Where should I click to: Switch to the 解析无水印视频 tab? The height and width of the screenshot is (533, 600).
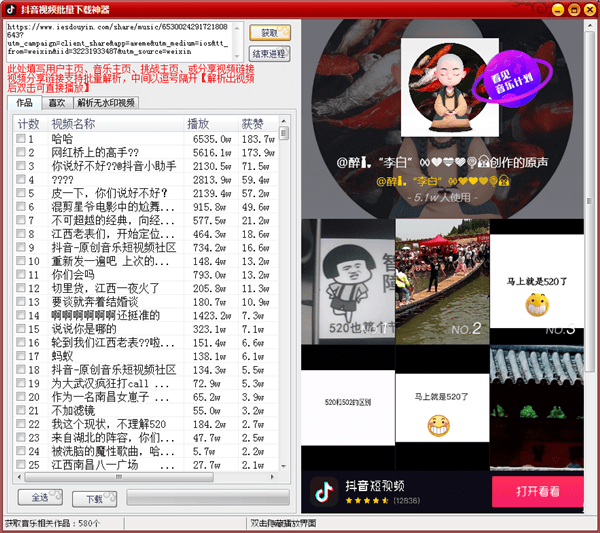tap(106, 103)
